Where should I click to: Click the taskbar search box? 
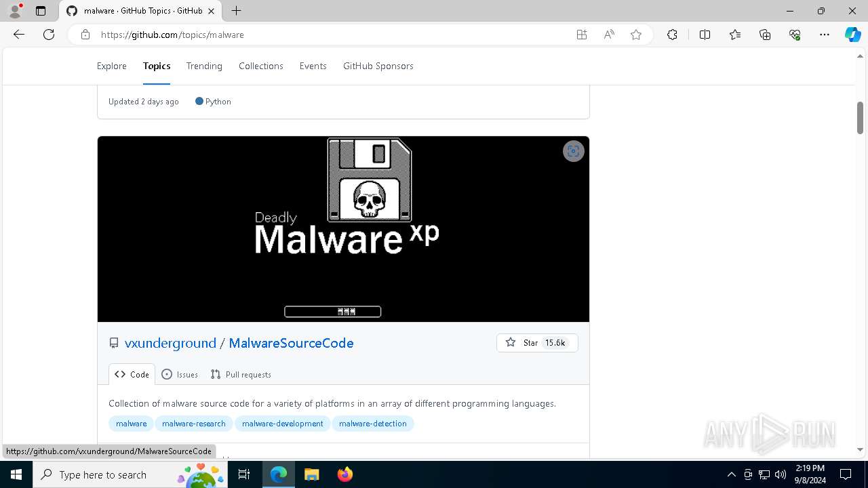click(x=131, y=474)
